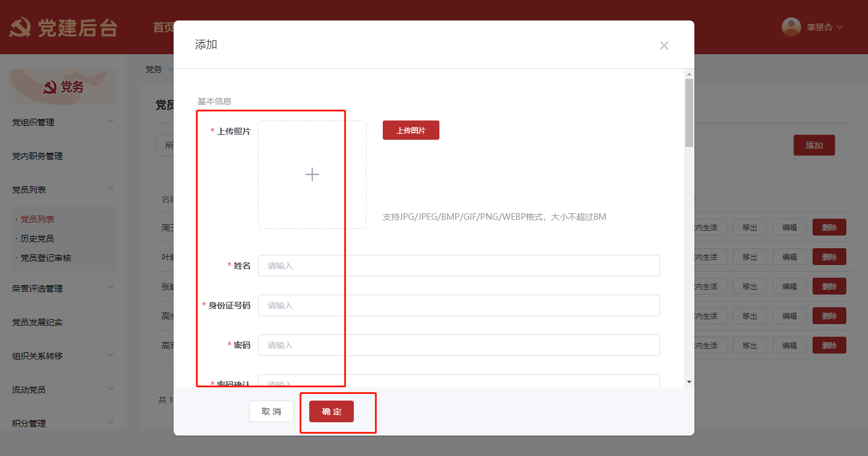
Task: Open the 李景合 user dropdown
Action: tap(823, 27)
